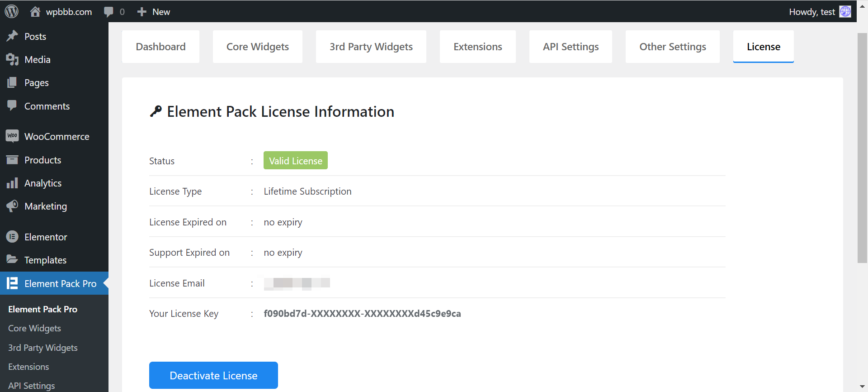The width and height of the screenshot is (868, 392).
Task: Click Extensions in the sidebar submenu
Action: tap(28, 367)
